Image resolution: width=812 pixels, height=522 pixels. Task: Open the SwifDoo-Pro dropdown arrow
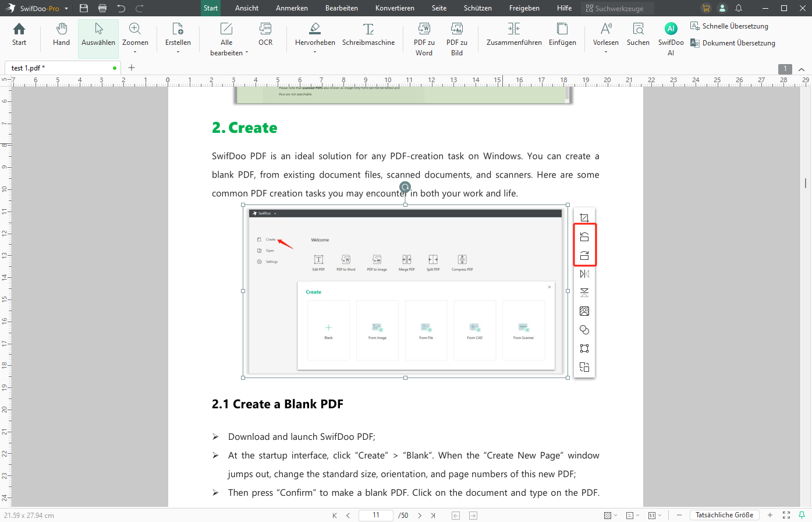click(x=66, y=9)
